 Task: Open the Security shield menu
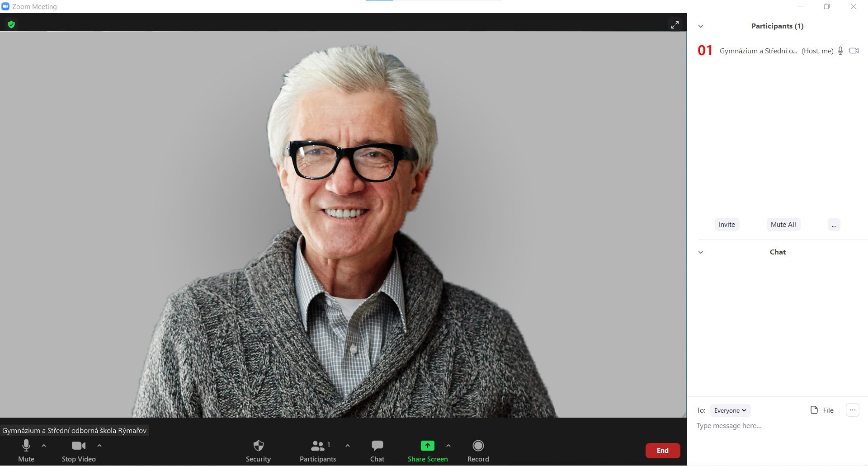pyautogui.click(x=259, y=451)
